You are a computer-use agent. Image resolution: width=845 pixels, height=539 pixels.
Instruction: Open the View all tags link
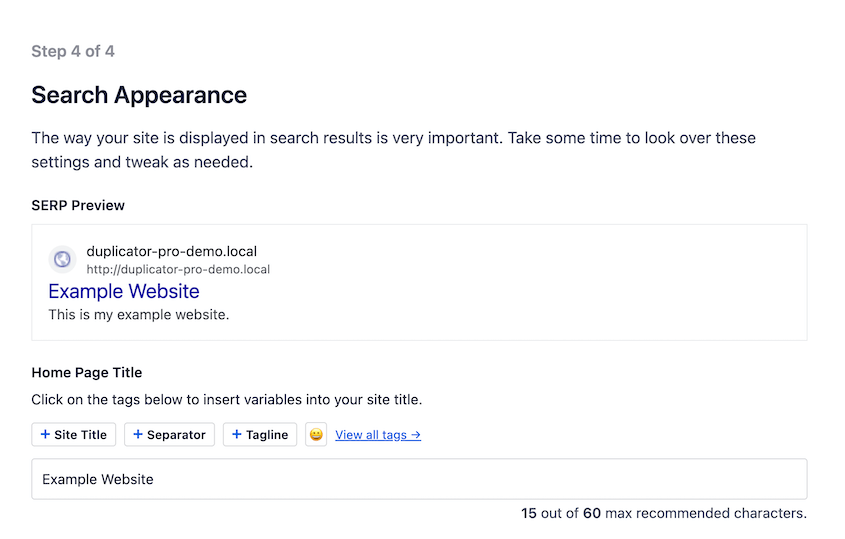pyautogui.click(x=372, y=435)
